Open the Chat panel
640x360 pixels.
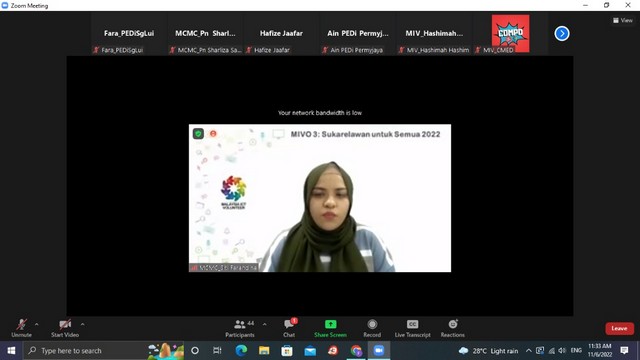coord(289,329)
